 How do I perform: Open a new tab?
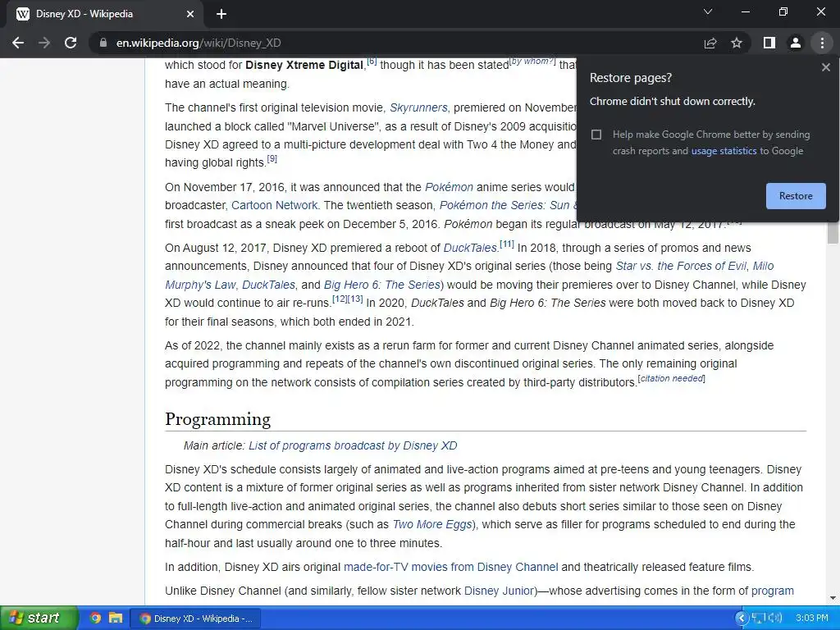click(221, 14)
